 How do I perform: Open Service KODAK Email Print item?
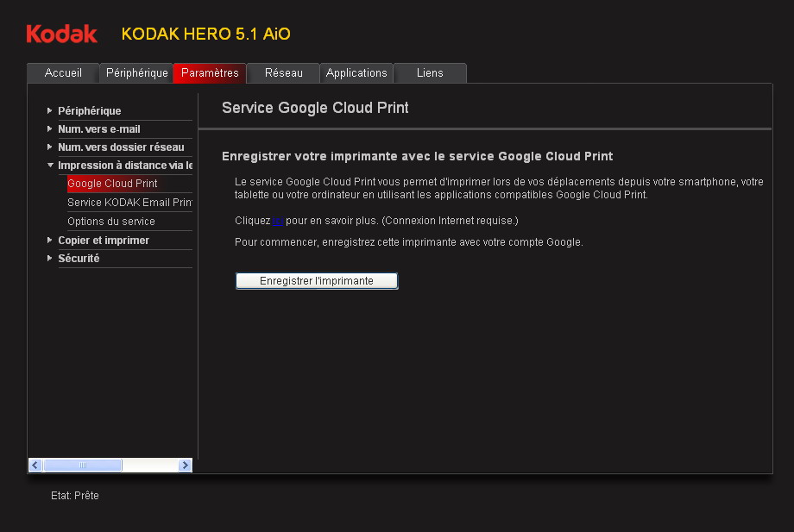point(129,203)
